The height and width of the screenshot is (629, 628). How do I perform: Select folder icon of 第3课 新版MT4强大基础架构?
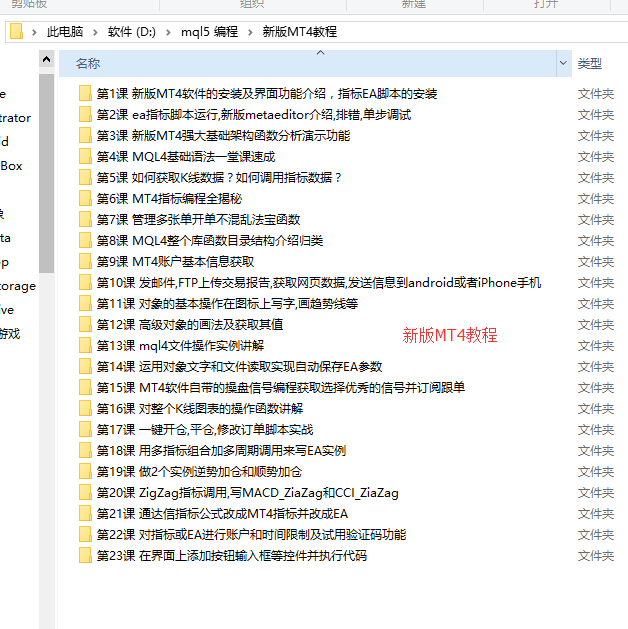point(85,135)
